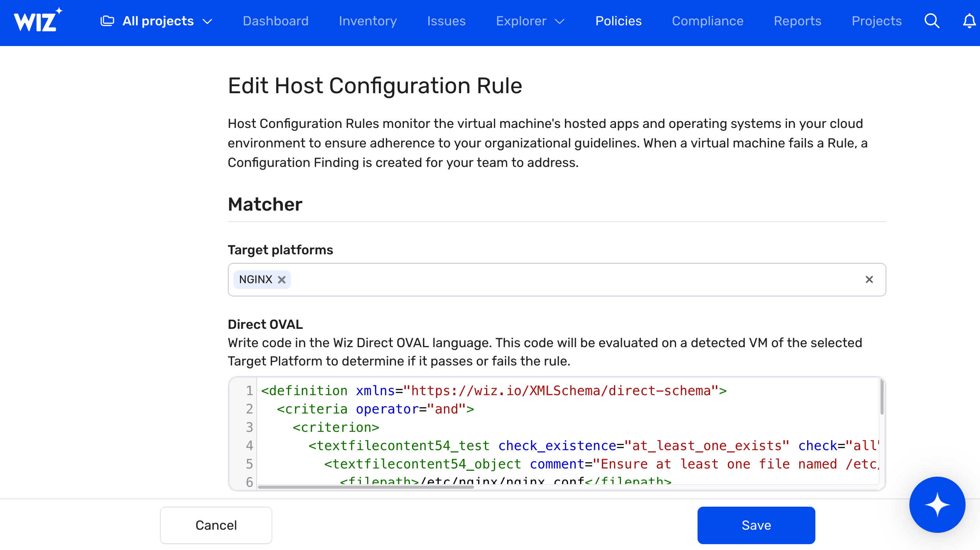The image size is (980, 550).
Task: Select the Policies tab
Action: click(x=618, y=21)
